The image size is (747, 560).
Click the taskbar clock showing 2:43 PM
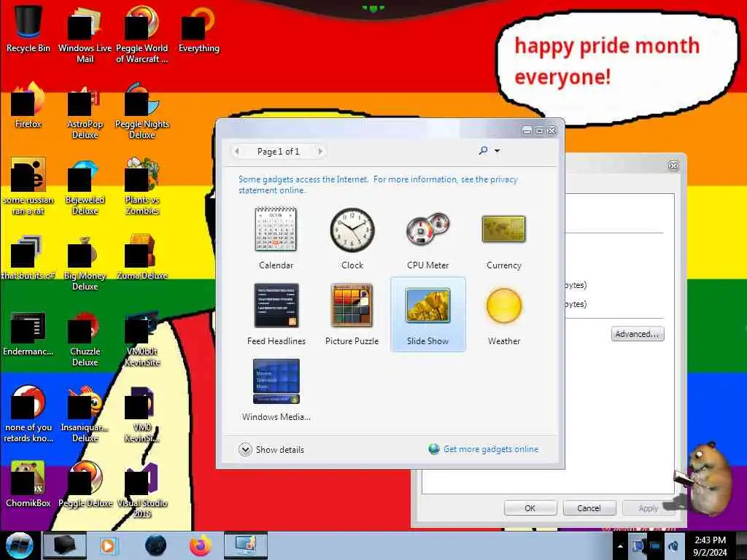[710, 545]
